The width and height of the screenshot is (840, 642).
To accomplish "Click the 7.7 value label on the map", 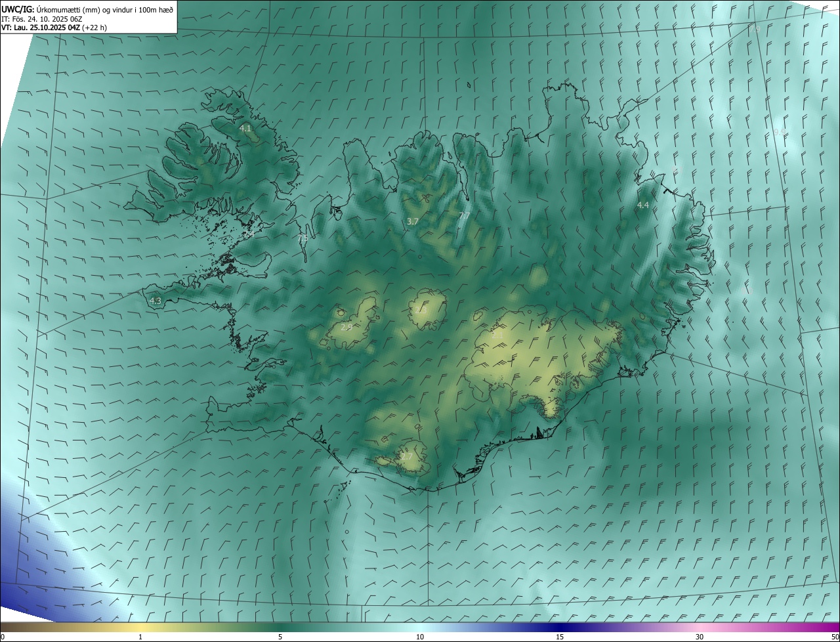I will (x=464, y=216).
